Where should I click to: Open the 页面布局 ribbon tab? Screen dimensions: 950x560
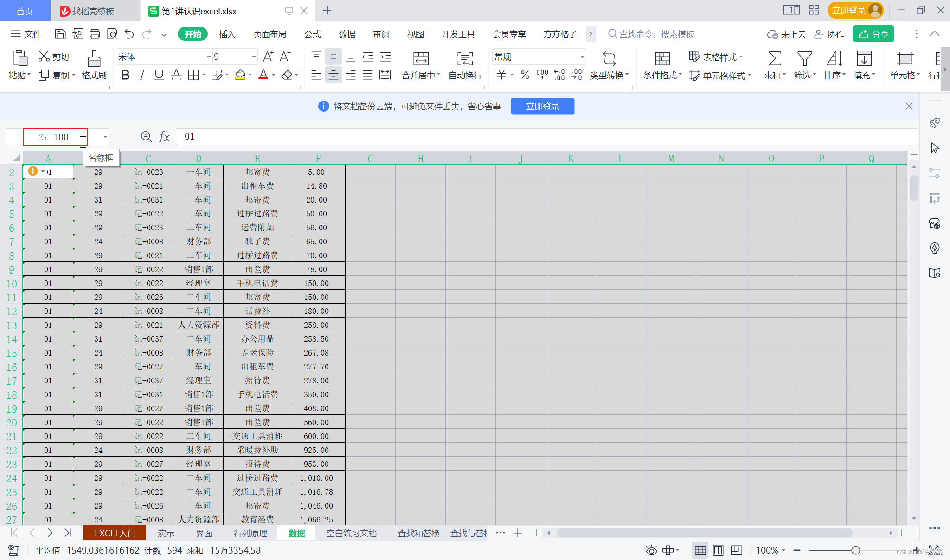(270, 34)
